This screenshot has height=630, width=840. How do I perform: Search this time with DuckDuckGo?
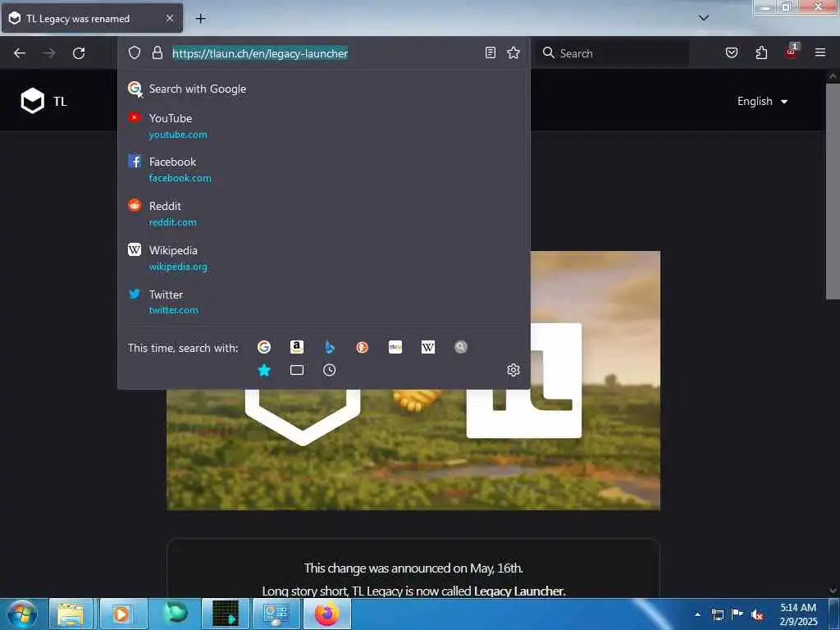[x=362, y=347]
